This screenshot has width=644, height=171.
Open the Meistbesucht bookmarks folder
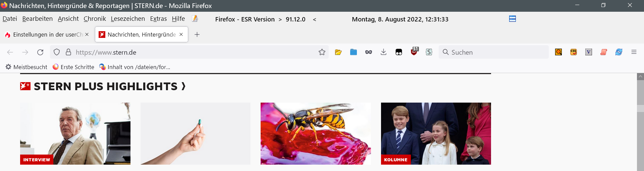pos(26,67)
